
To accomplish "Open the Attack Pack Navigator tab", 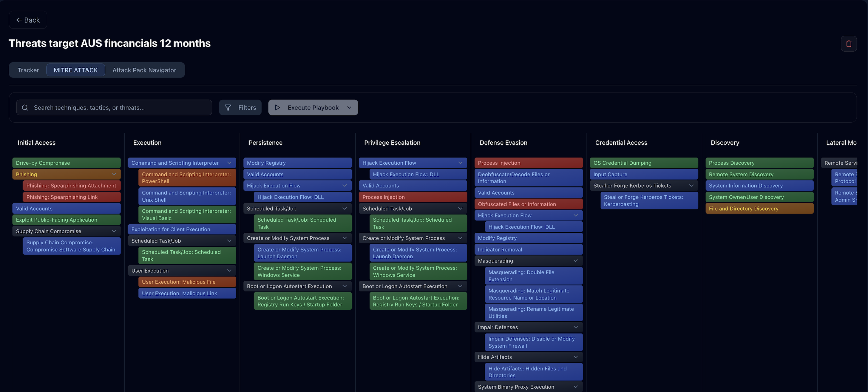I will tap(144, 70).
